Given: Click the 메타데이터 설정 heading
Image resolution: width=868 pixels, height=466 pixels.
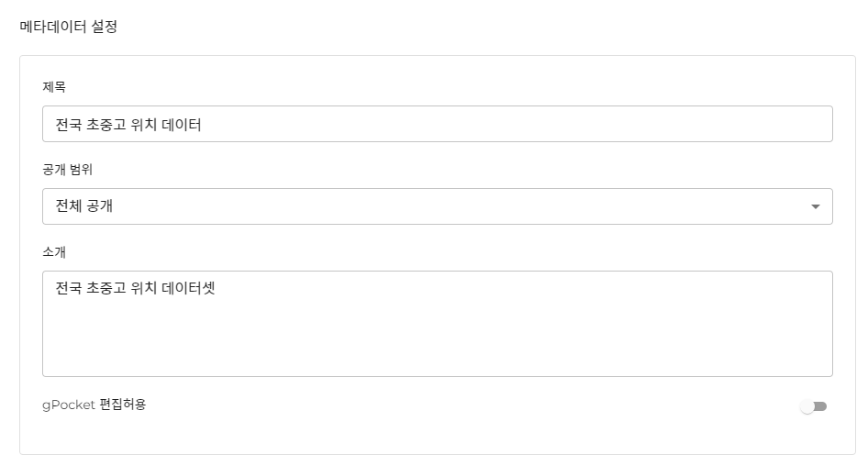Looking at the screenshot, I should pyautogui.click(x=69, y=27).
